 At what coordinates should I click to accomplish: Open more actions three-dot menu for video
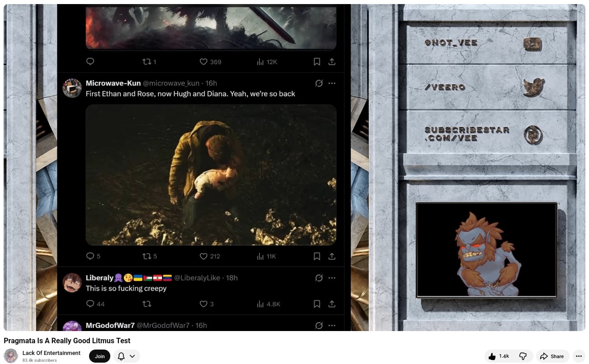579,356
